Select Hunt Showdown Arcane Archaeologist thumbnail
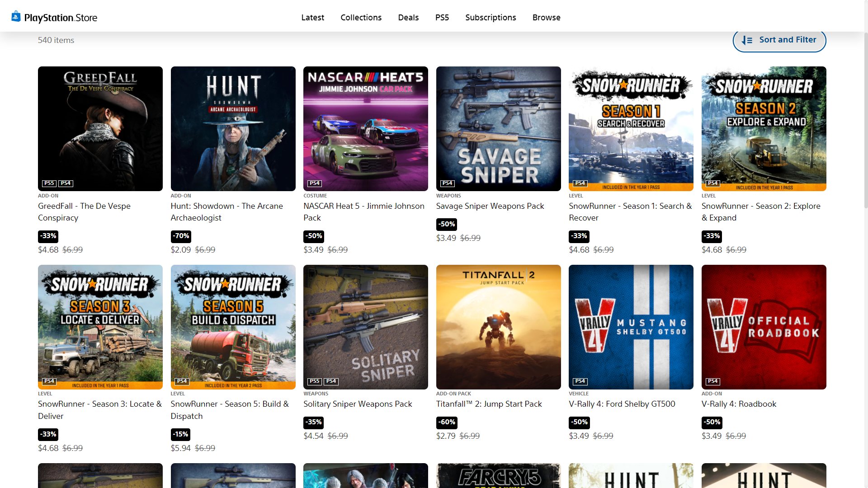Screen dimensions: 868x488 [233, 128]
